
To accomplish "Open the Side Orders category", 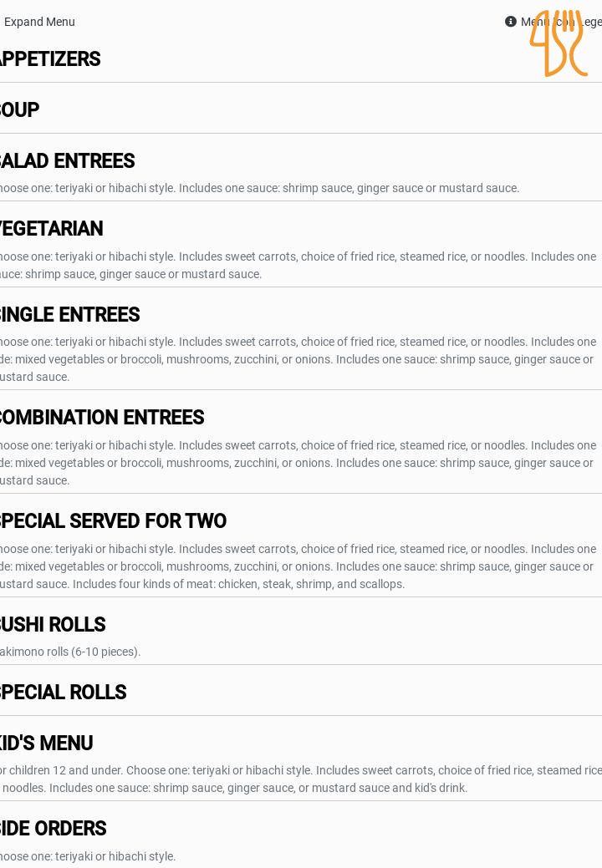I will [x=54, y=829].
